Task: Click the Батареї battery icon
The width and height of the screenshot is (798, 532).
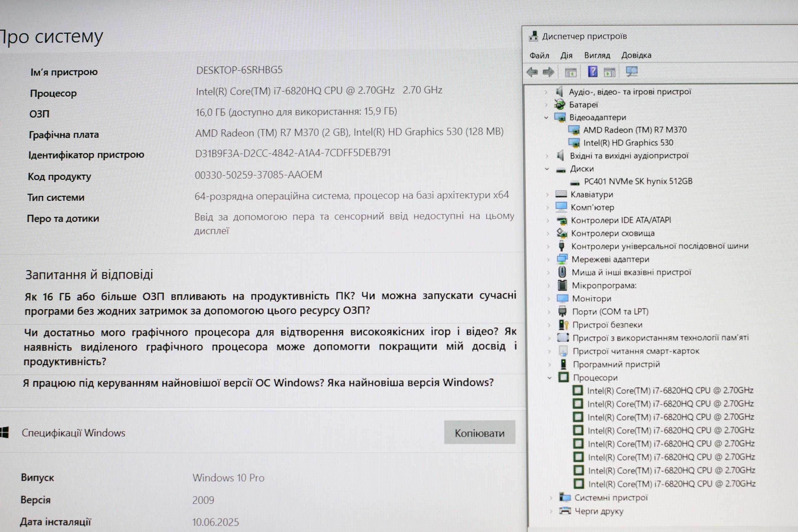Action: [x=559, y=104]
